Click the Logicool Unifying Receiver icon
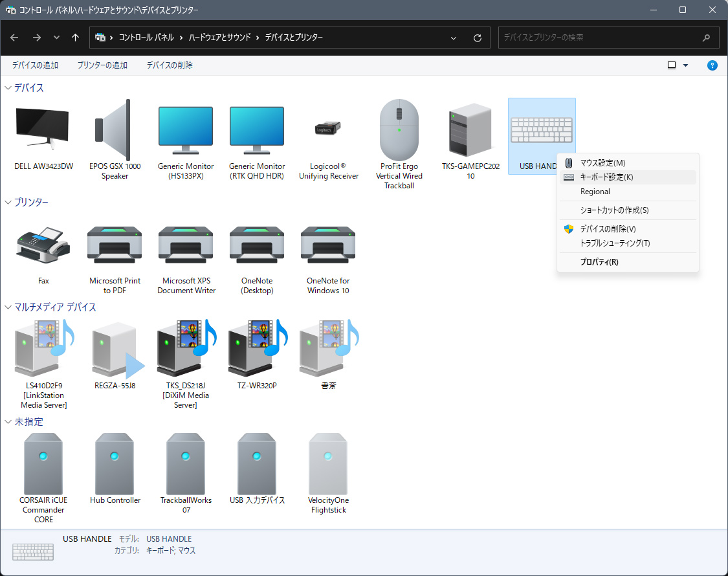This screenshot has width=728, height=576. [328, 129]
